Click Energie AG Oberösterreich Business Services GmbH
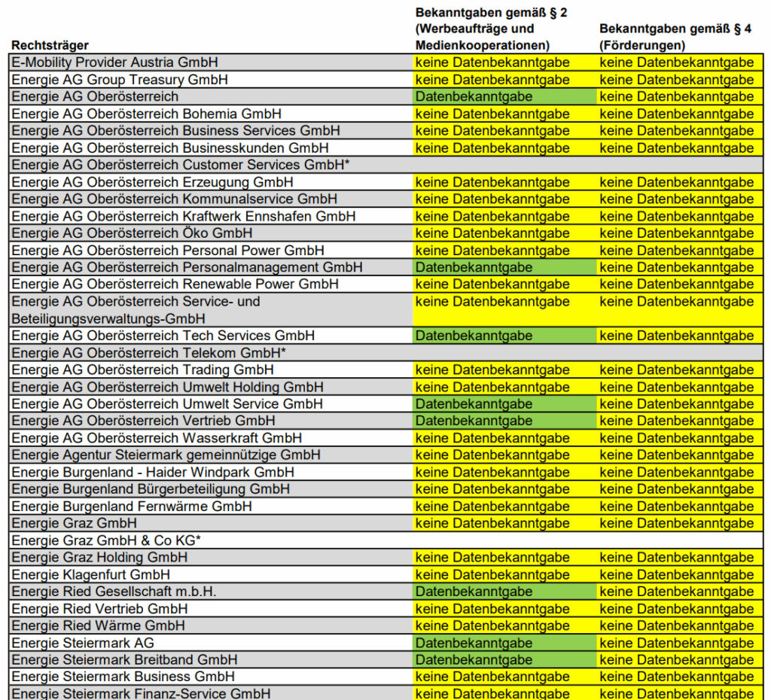771x700 pixels. coord(175,131)
